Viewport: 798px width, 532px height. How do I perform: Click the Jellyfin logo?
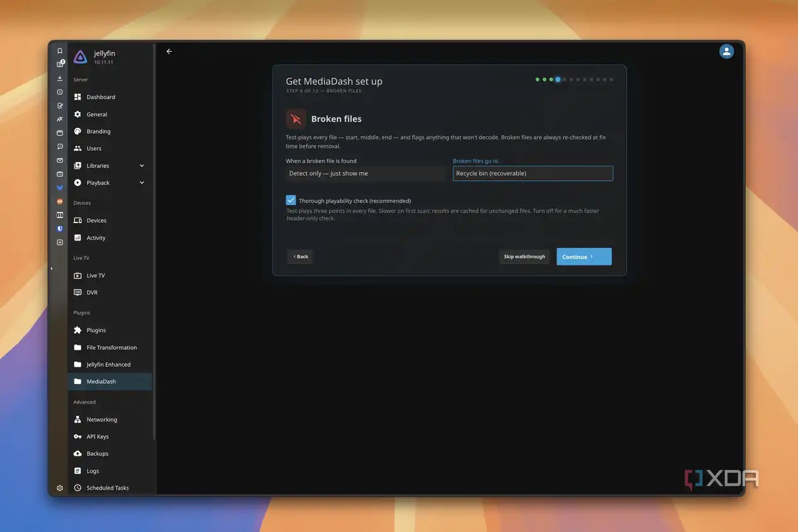(x=80, y=57)
